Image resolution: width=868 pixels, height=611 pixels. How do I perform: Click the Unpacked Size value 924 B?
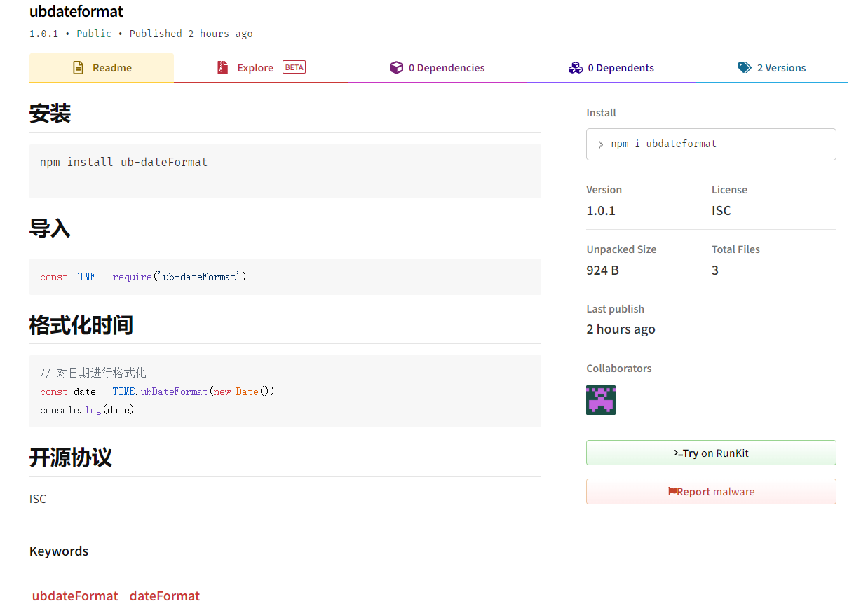tap(602, 270)
